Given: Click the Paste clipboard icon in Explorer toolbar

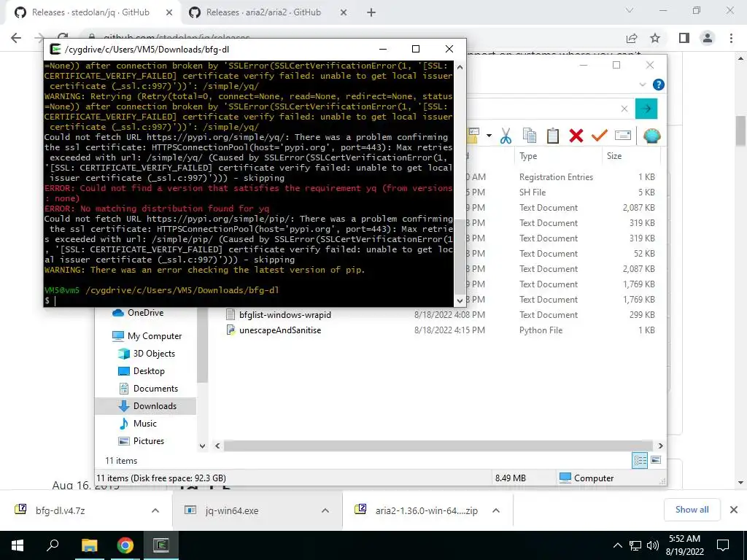Looking at the screenshot, I should (x=553, y=136).
